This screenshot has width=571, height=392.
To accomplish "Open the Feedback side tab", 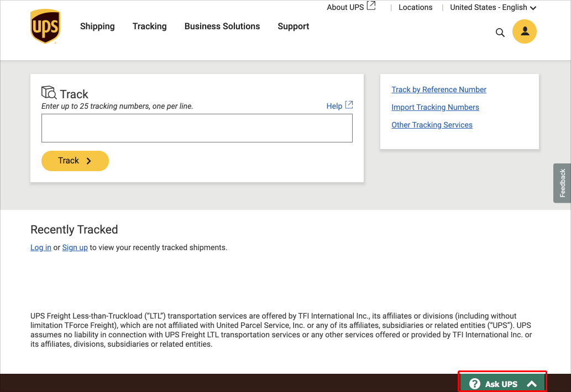I will pyautogui.click(x=562, y=183).
